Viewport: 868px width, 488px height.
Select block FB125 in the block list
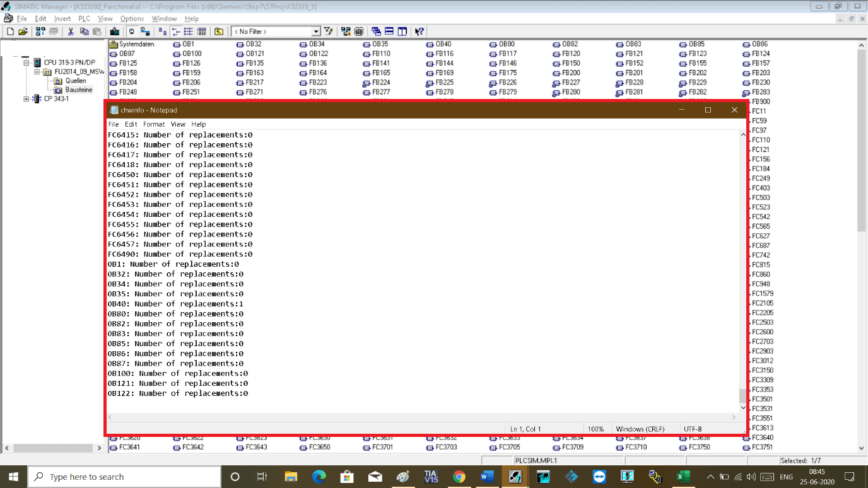pyautogui.click(x=123, y=64)
